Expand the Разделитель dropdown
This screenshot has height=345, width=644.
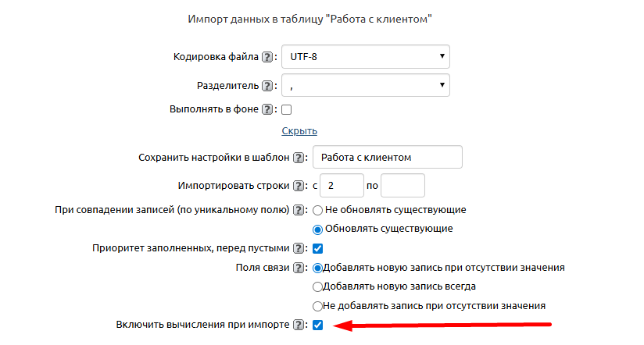(x=365, y=85)
